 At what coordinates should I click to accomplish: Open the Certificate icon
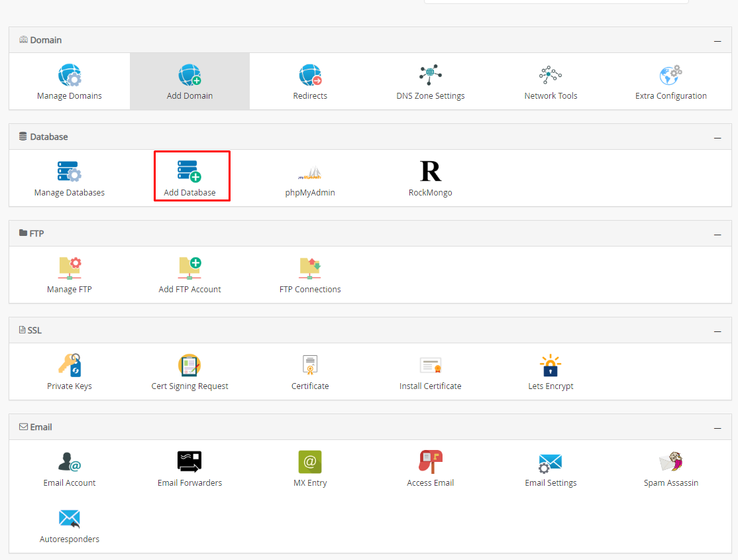[310, 365]
